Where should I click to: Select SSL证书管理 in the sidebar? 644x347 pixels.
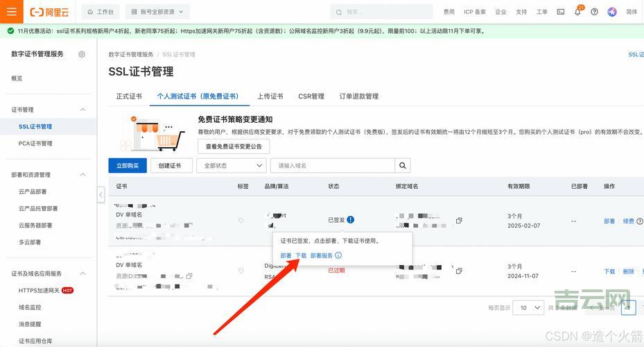35,126
